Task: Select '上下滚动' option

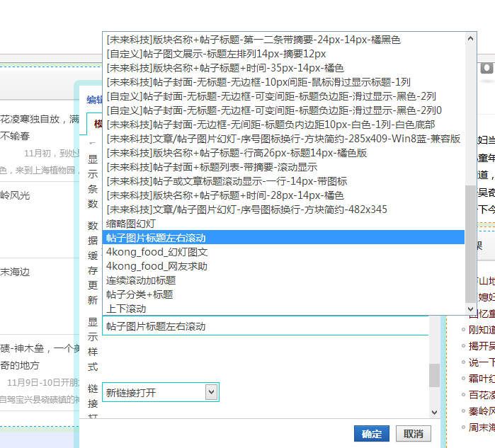Action: click(283, 309)
